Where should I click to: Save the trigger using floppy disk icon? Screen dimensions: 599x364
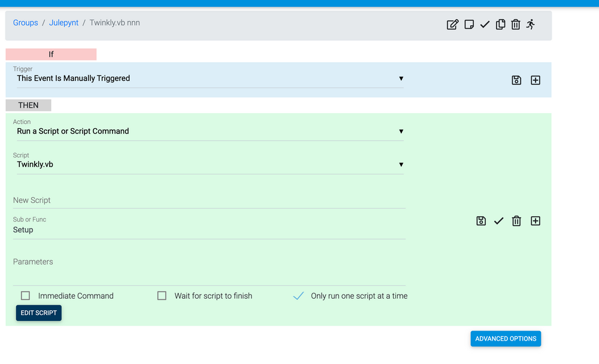pyautogui.click(x=516, y=80)
